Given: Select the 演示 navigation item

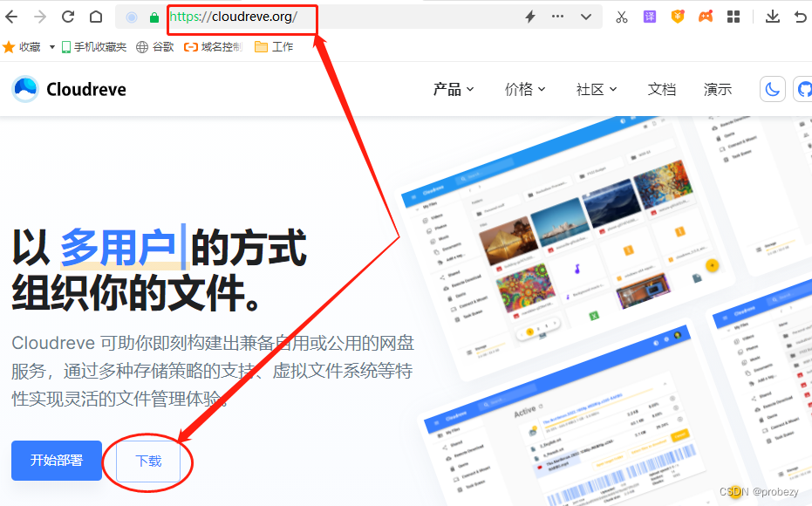Looking at the screenshot, I should coord(717,88).
